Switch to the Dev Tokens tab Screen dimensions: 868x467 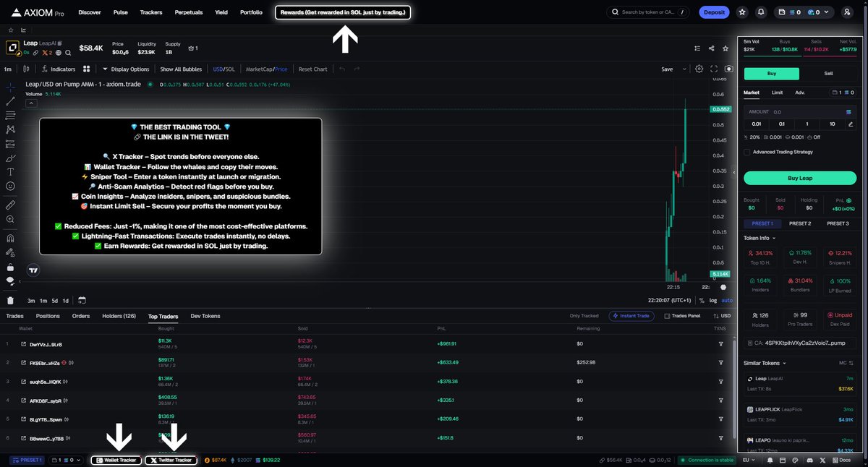[x=205, y=316]
